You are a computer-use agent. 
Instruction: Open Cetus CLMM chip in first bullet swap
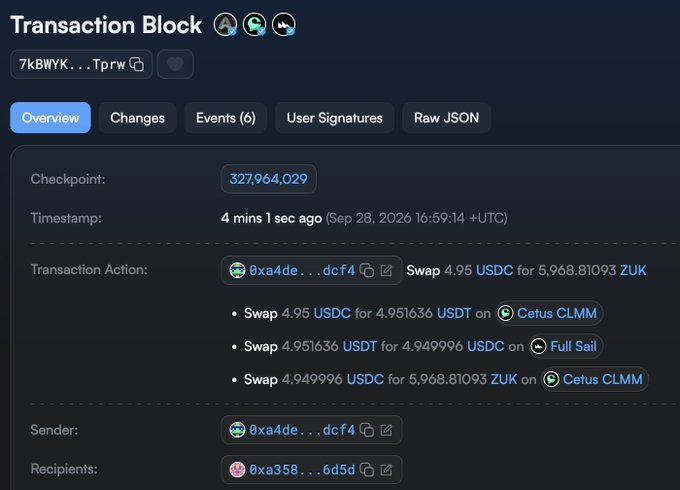[549, 313]
